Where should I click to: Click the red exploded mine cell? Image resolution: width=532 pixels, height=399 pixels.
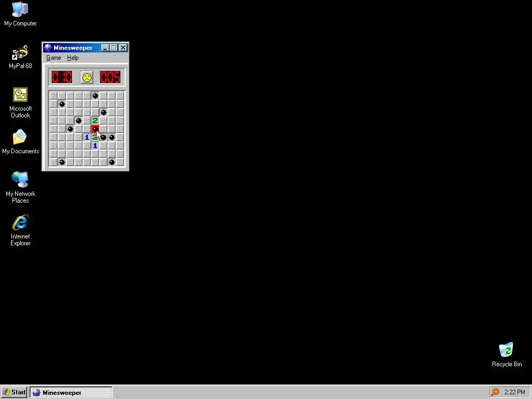95,129
